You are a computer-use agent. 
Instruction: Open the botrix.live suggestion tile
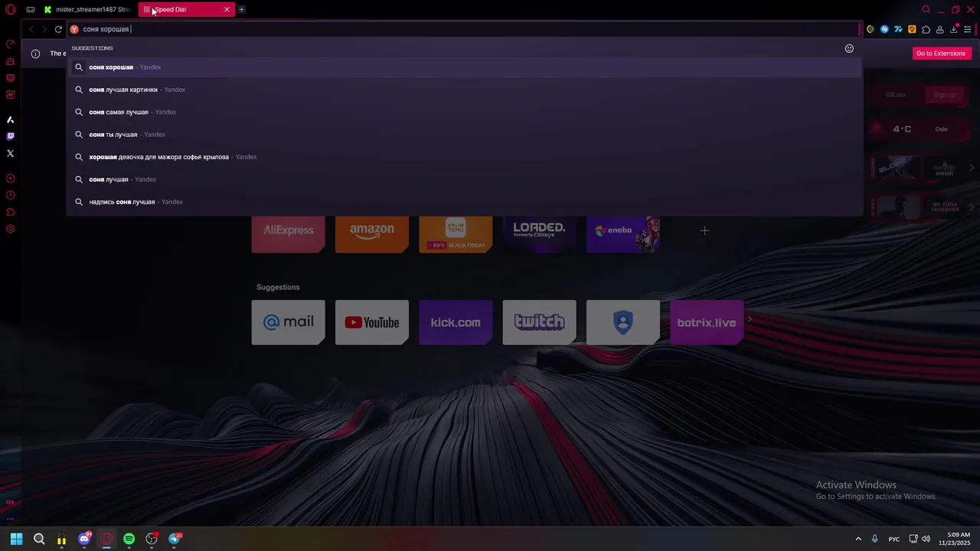[x=707, y=322]
